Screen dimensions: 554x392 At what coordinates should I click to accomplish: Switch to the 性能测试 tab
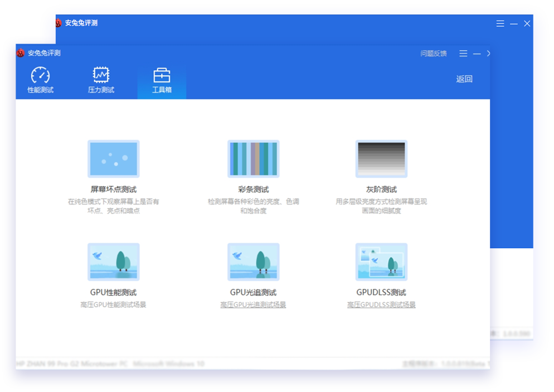coord(41,81)
